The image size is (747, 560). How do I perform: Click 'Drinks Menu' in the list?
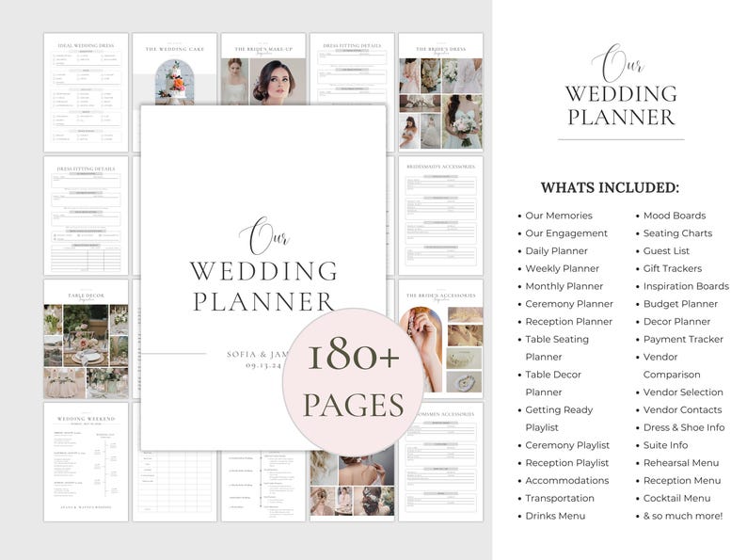555,516
